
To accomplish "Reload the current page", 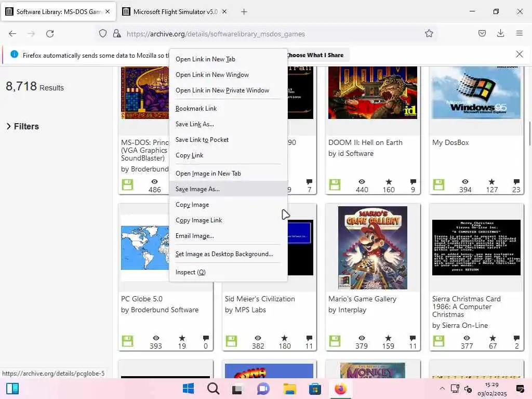I will pos(50,34).
